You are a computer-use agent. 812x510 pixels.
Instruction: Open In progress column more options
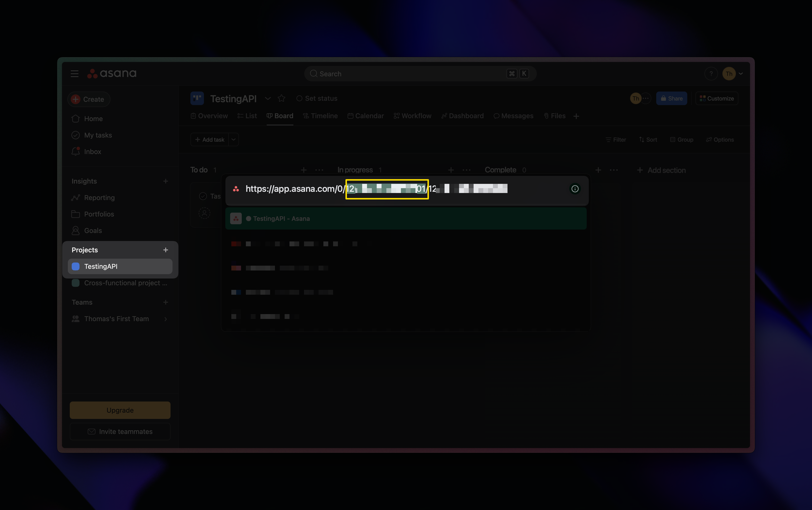[466, 170]
